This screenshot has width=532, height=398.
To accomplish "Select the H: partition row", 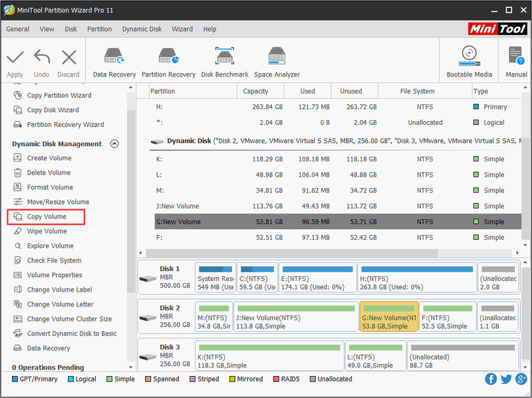I will tap(338, 107).
